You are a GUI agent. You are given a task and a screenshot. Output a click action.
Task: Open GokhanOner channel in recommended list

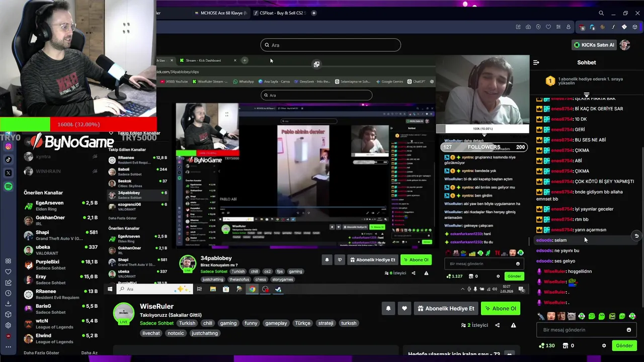tap(60, 221)
